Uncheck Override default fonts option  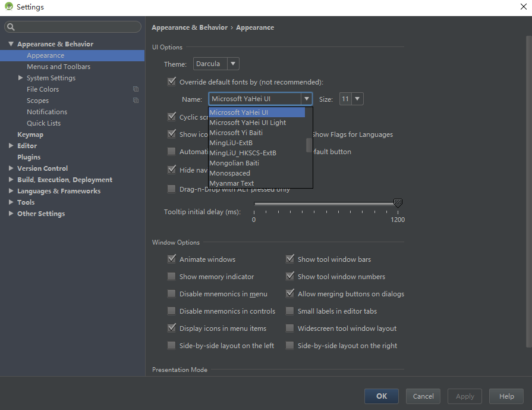tap(172, 82)
